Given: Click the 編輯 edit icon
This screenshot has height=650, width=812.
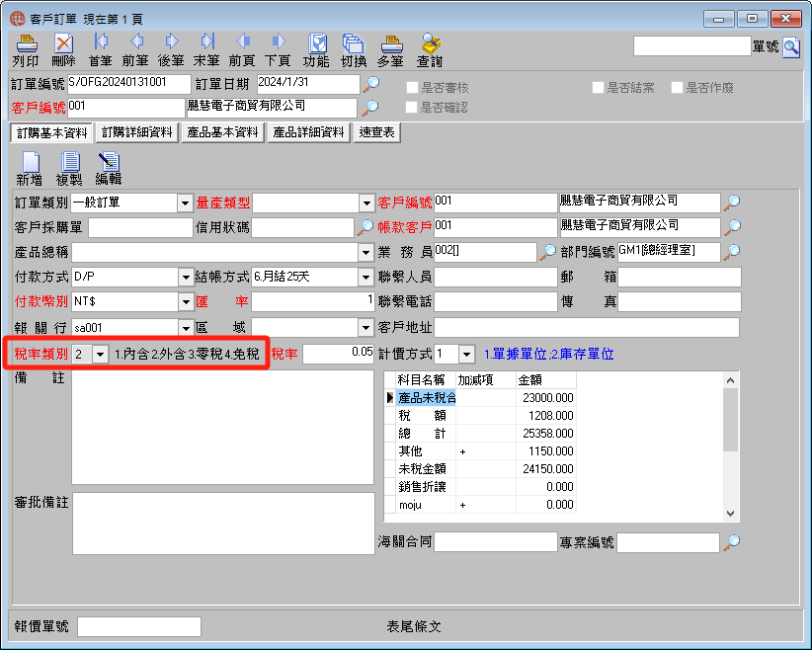Looking at the screenshot, I should tap(109, 169).
